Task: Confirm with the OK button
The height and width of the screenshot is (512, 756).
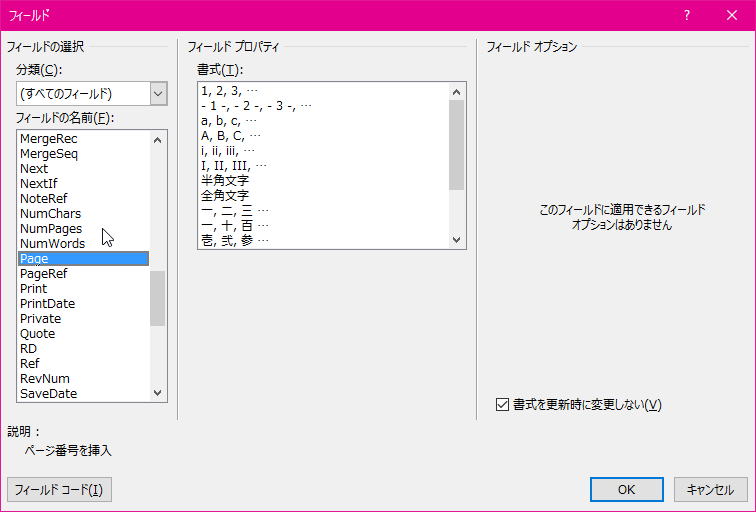Action: (626, 490)
